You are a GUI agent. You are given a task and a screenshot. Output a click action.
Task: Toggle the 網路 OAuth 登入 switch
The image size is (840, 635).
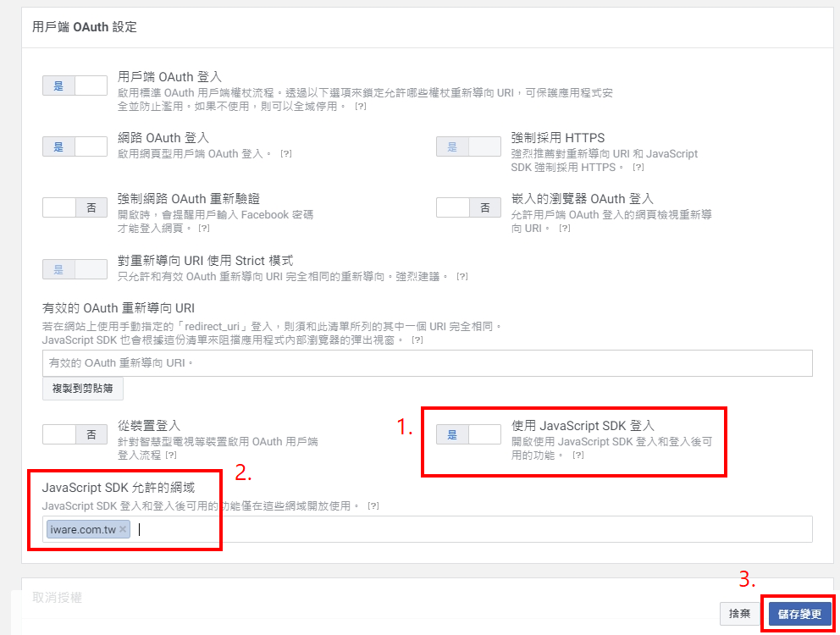75,146
